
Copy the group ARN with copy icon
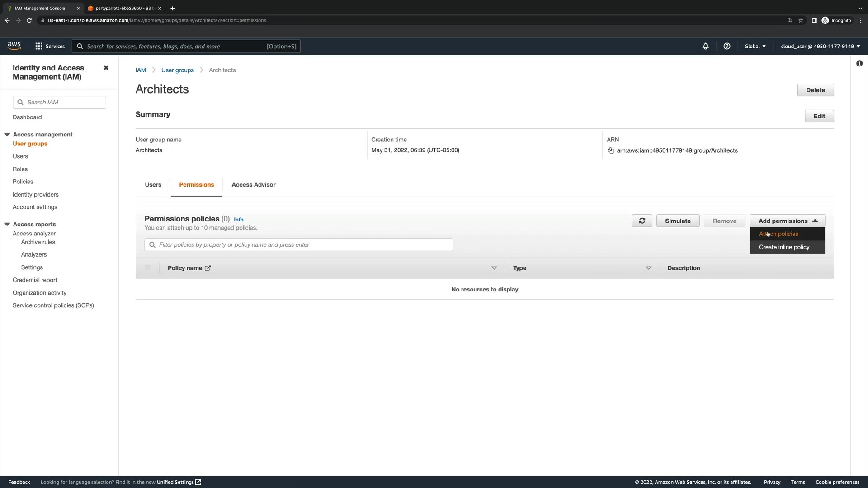(610, 150)
